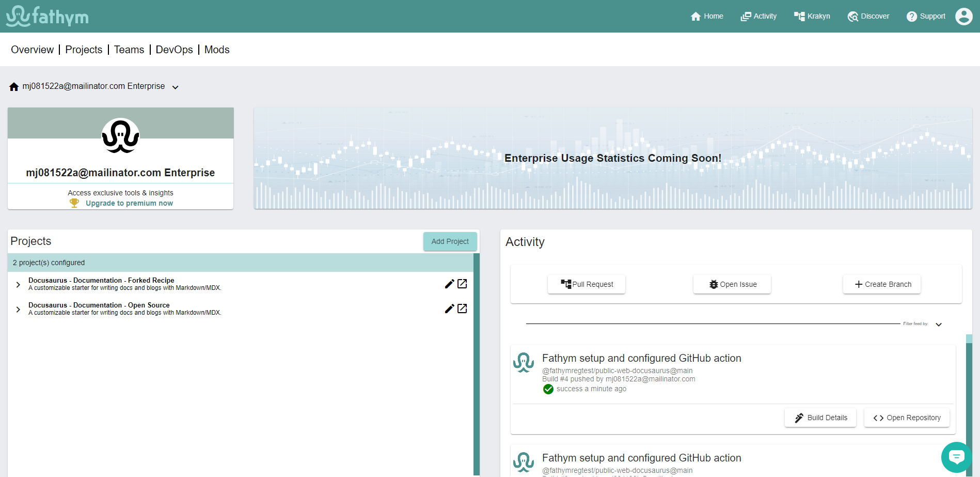
Task: Switch to the Projects tab
Action: [x=84, y=50]
